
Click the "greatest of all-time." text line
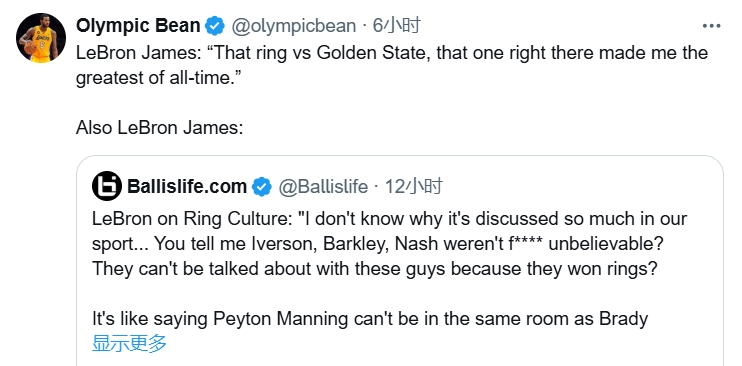[159, 78]
